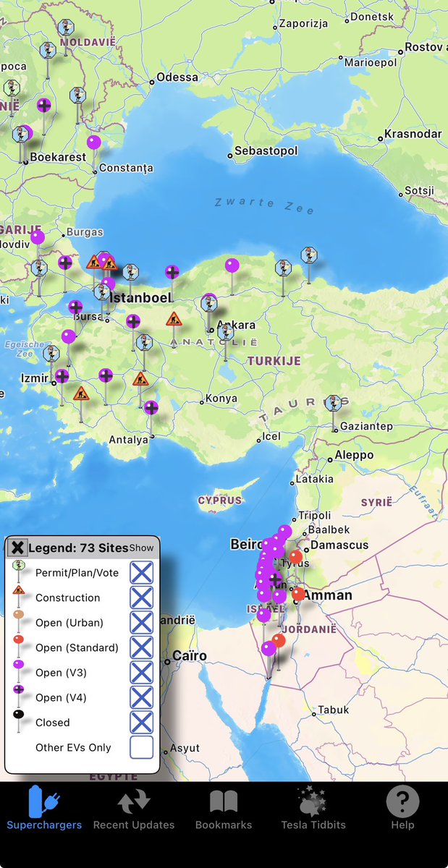
Task: Select the construction marker north of Antalya
Action: (x=140, y=378)
